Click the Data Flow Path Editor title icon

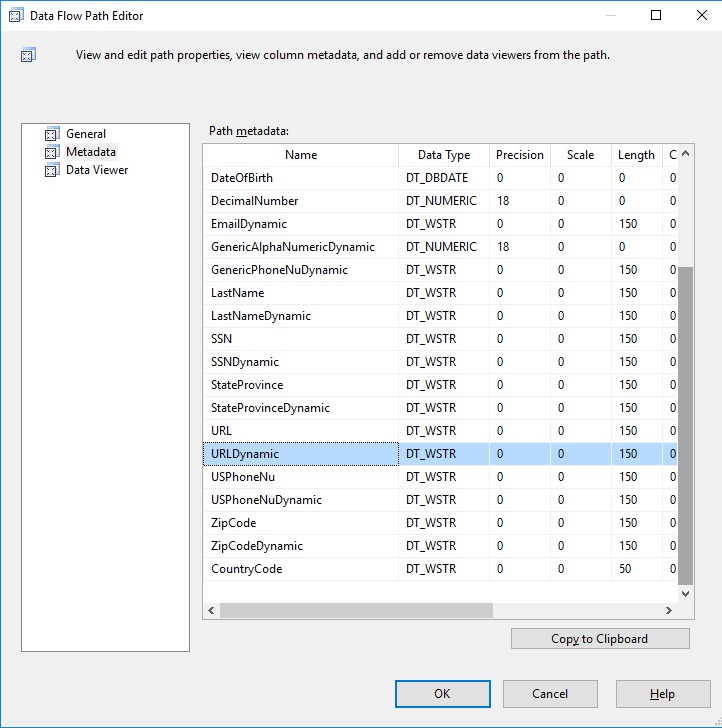[x=15, y=15]
